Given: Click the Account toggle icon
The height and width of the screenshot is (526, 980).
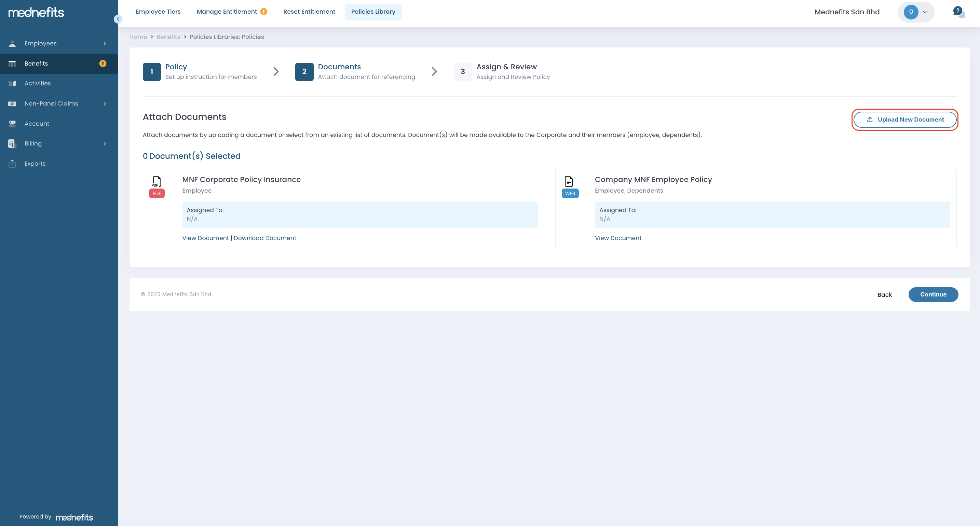Looking at the screenshot, I should [12, 124].
